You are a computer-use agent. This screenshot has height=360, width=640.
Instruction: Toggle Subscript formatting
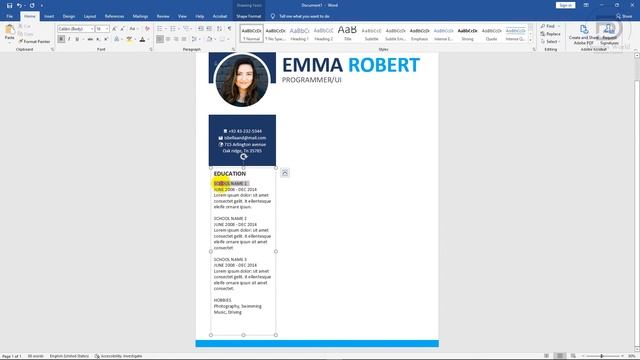[x=98, y=39]
